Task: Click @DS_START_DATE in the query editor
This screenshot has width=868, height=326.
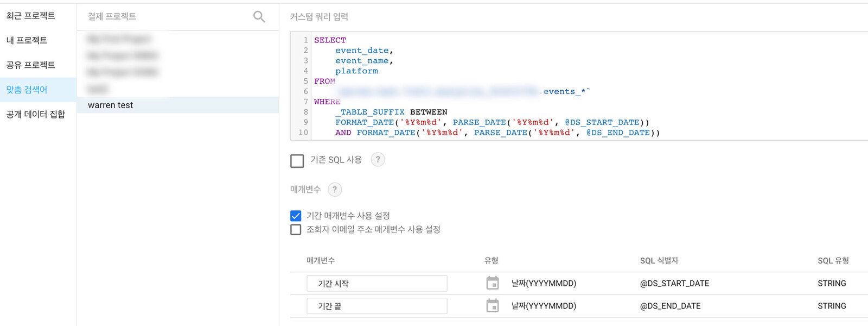Action: point(602,123)
